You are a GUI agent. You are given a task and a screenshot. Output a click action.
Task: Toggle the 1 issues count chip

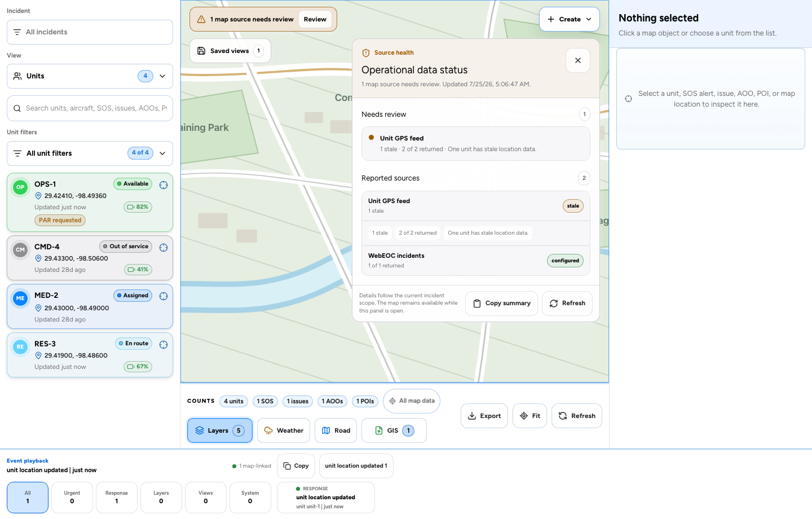(x=298, y=401)
